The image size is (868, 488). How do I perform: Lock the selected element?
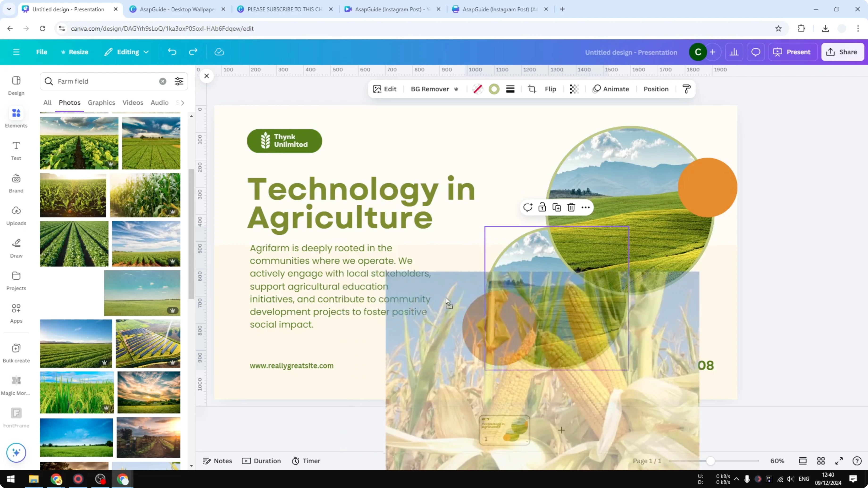tap(542, 207)
